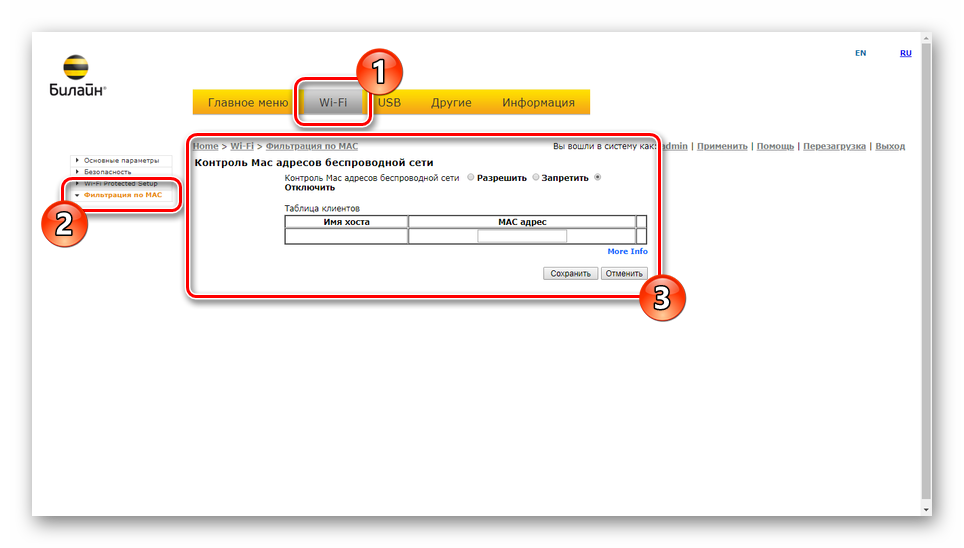Screen dimensions: 964x548
Task: Select the Разрешить radio button
Action: point(471,177)
